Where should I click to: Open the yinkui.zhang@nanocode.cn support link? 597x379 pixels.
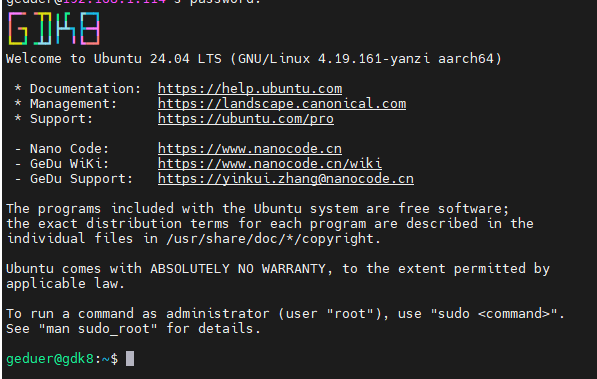(286, 179)
